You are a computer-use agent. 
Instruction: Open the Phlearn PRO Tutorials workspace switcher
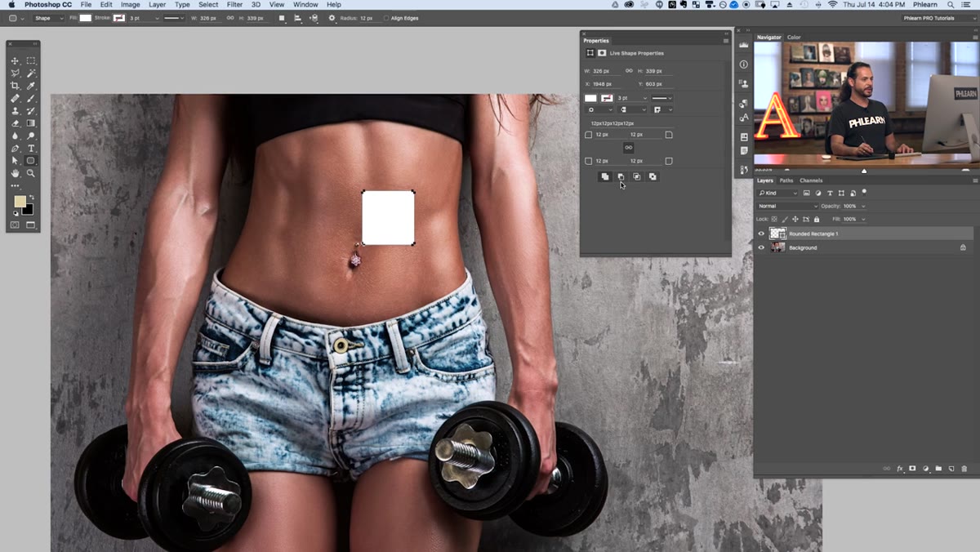coord(938,18)
